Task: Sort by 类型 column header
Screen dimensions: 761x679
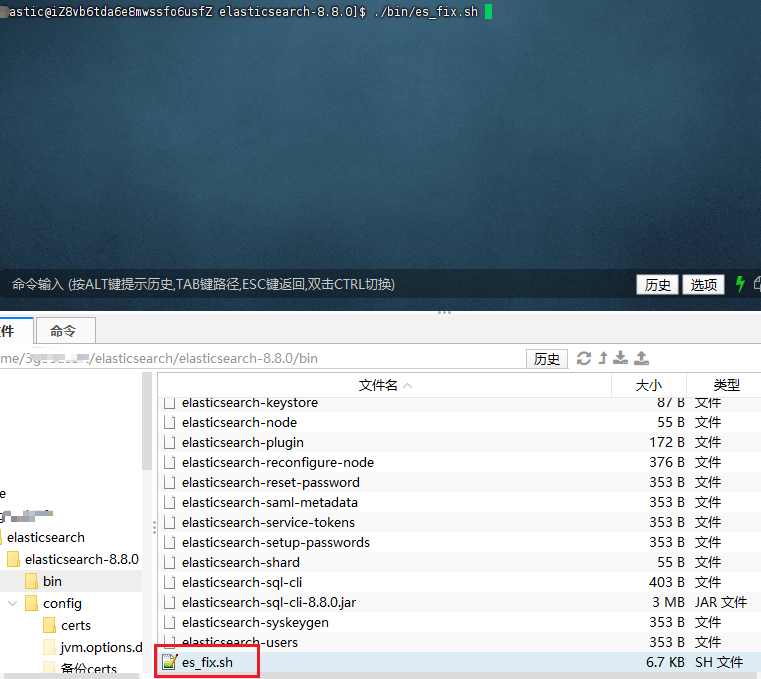Action: [726, 385]
